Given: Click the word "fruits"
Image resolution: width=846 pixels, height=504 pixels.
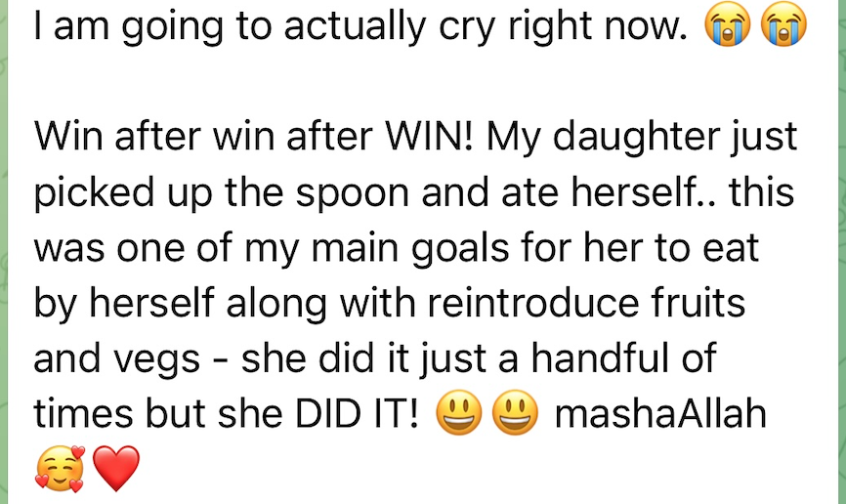Looking at the screenshot, I should pos(685,304).
